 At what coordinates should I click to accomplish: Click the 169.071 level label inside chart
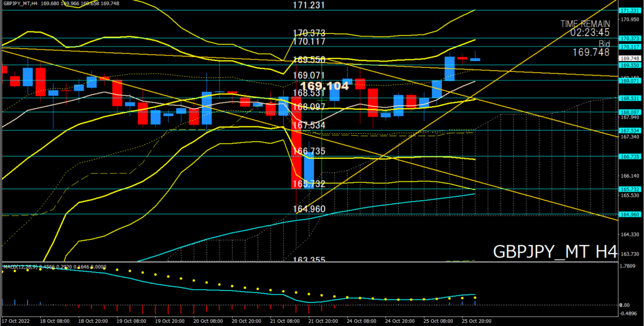[x=309, y=75]
